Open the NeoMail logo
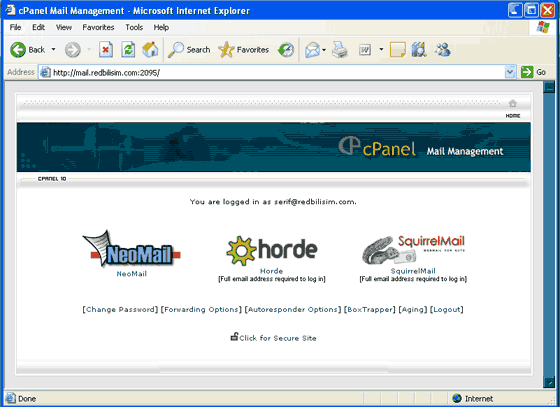The height and width of the screenshot is (407, 560). 131,249
